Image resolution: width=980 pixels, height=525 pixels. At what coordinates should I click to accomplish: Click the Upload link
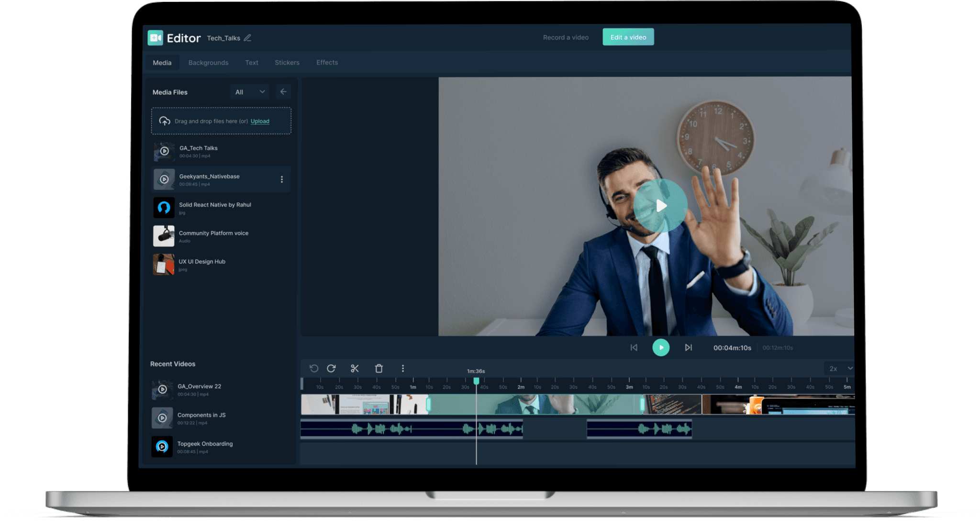tap(260, 121)
